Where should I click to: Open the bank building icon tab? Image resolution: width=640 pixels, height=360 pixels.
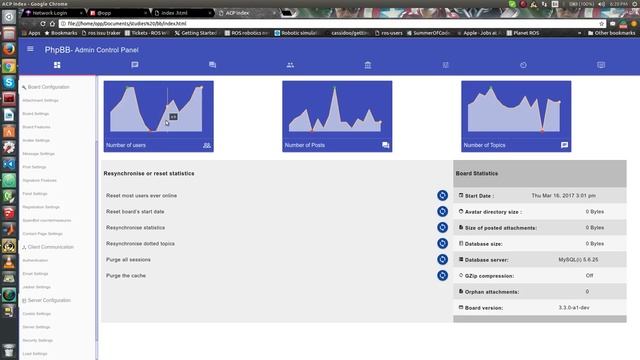(368, 65)
